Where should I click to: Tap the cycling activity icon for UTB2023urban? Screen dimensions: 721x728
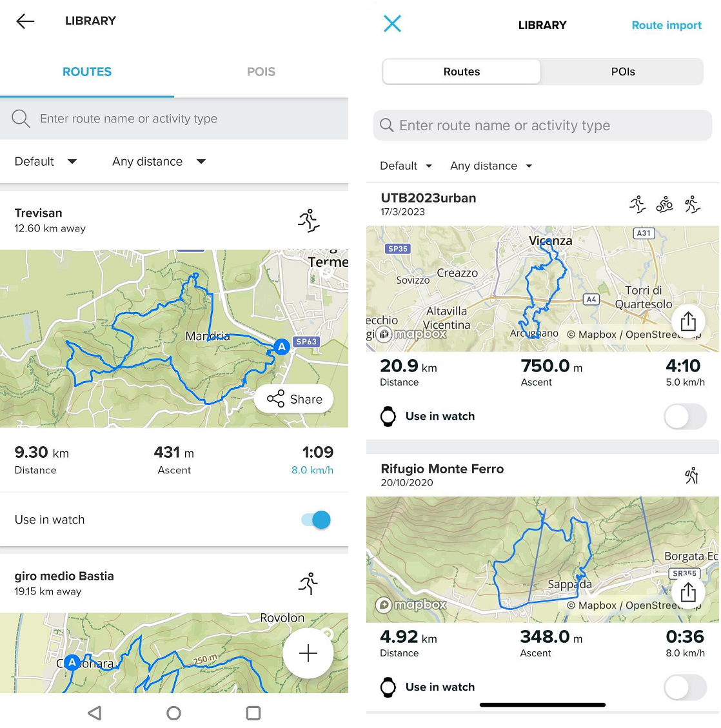point(664,204)
